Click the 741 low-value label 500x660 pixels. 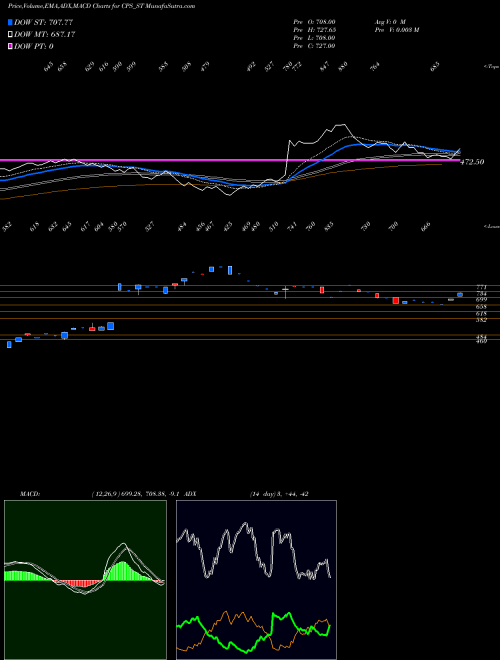point(292,227)
